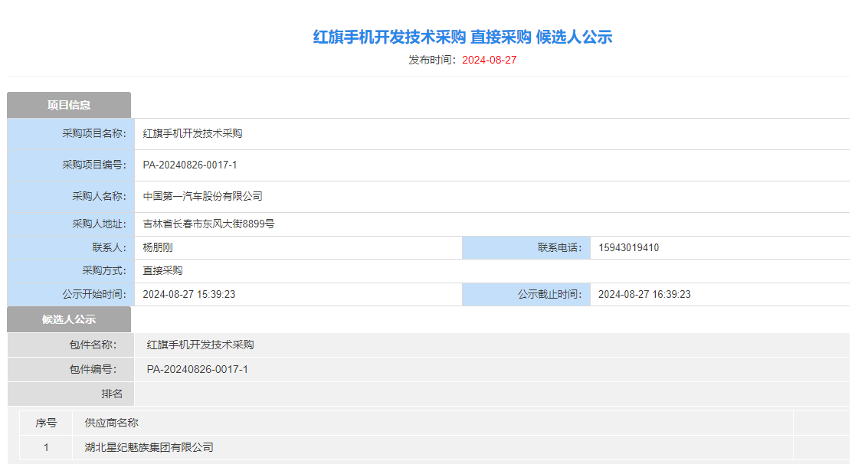Click the 联系人 label
Image resolution: width=868 pixels, height=474 pixels.
click(x=109, y=248)
